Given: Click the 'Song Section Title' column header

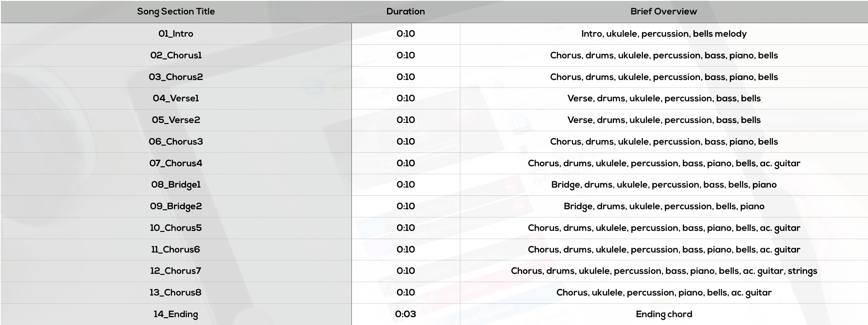Looking at the screenshot, I should click(x=176, y=12).
